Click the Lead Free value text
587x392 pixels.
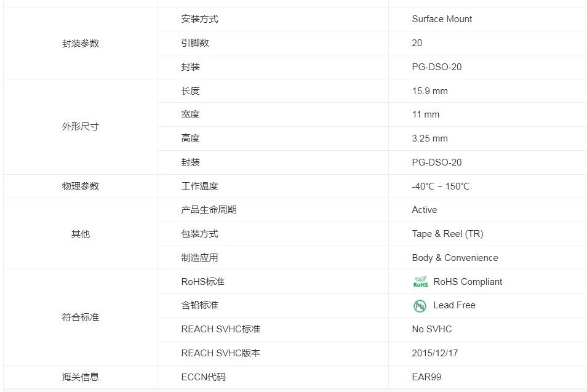point(454,305)
